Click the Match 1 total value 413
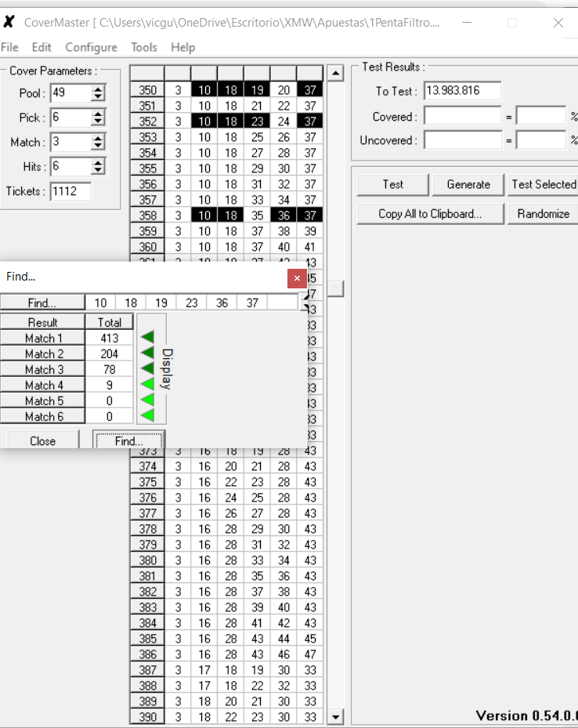The height and width of the screenshot is (728, 578). tap(110, 338)
